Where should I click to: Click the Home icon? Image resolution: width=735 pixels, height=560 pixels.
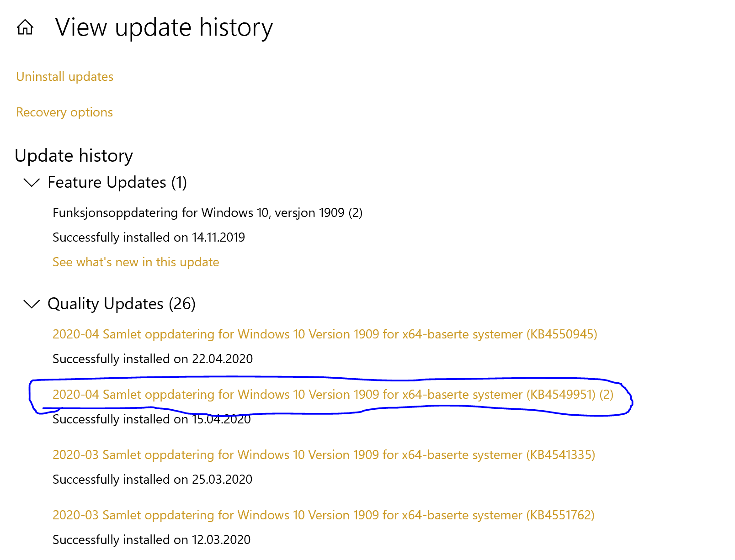[x=25, y=27]
